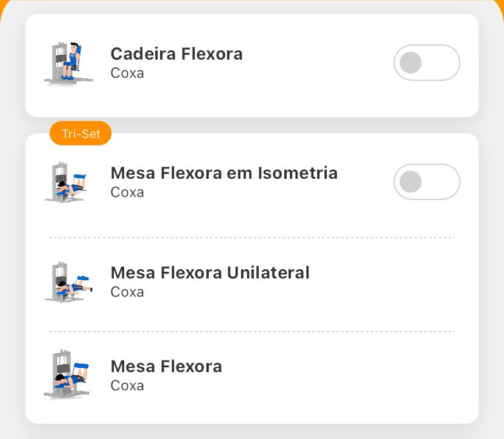Click the Coxa label under Cadeira Flexora
504x439 pixels.
pos(127,73)
